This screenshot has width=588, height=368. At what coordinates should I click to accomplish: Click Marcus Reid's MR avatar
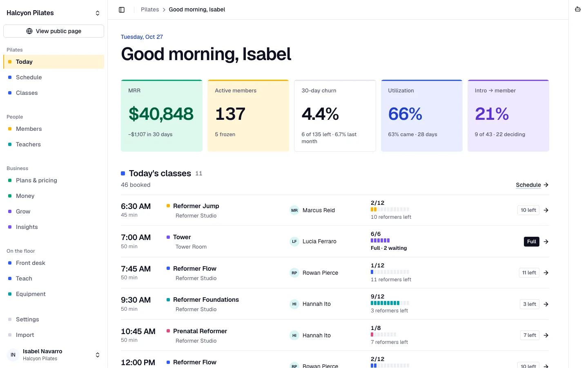pos(294,210)
